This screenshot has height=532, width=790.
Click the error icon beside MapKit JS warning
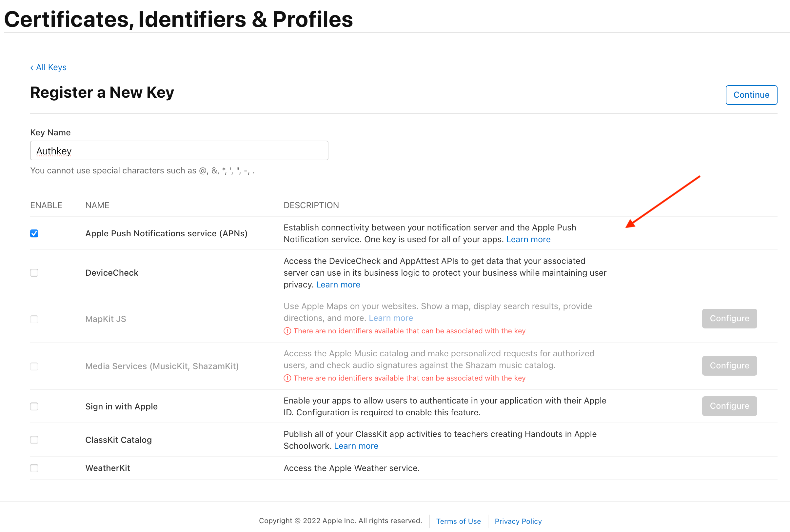[287, 331]
